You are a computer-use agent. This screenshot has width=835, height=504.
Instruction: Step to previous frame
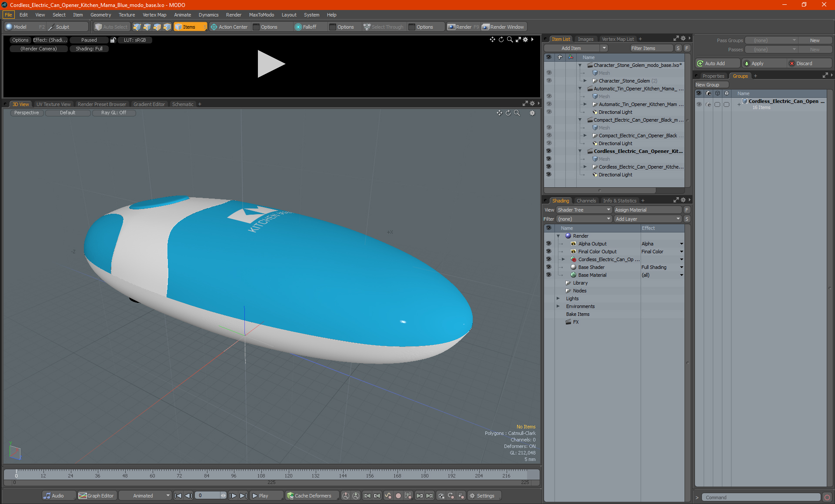(x=189, y=496)
